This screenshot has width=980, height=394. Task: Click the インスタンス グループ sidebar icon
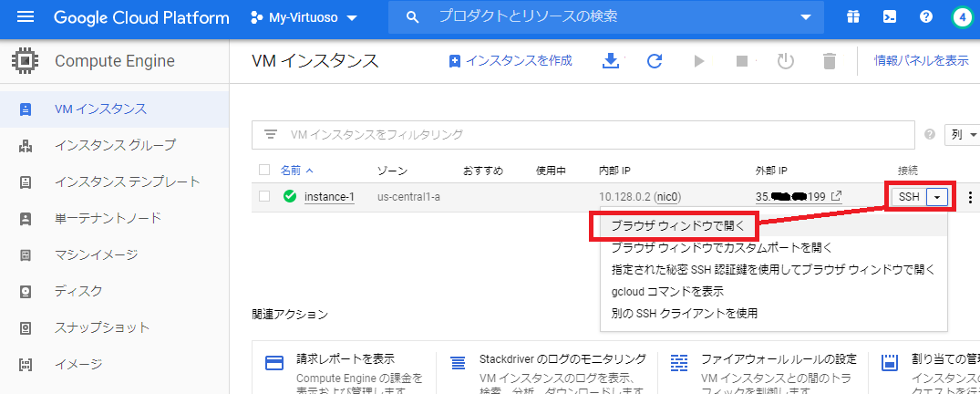point(26,146)
